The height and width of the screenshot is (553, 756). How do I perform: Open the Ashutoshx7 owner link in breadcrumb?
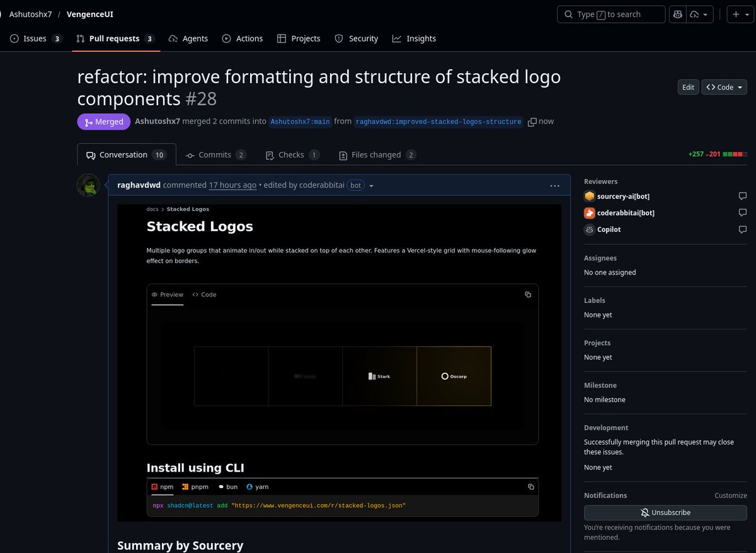31,14
